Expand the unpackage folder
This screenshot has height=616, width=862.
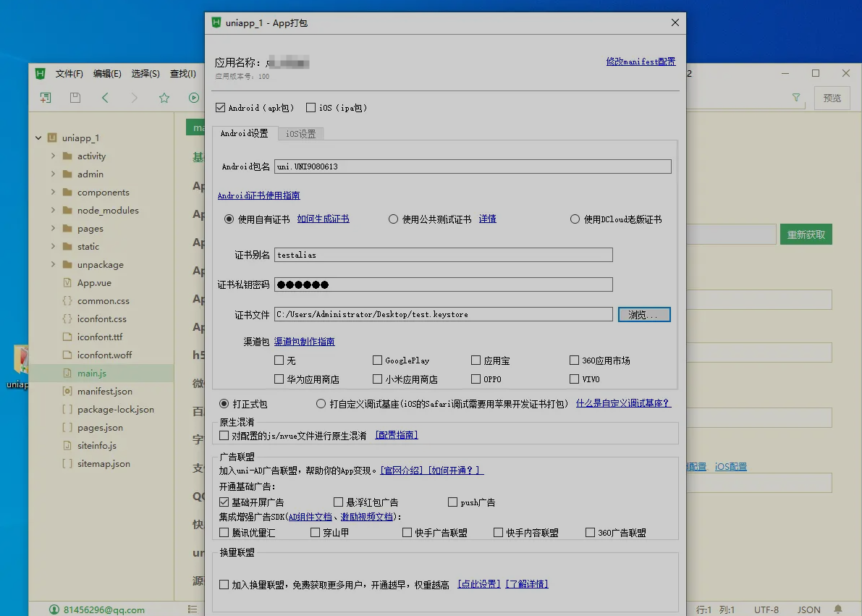(54, 264)
